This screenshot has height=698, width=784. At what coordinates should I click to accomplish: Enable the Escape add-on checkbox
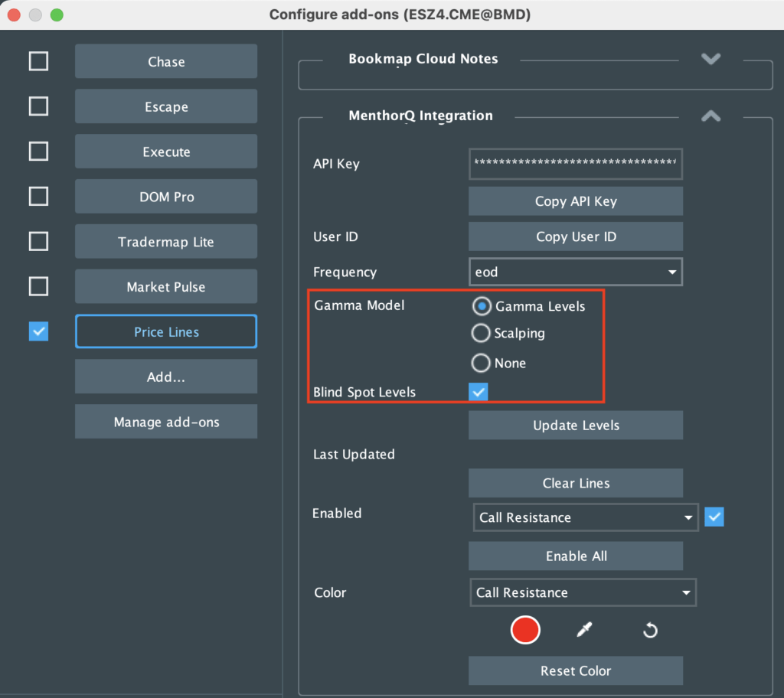click(38, 106)
